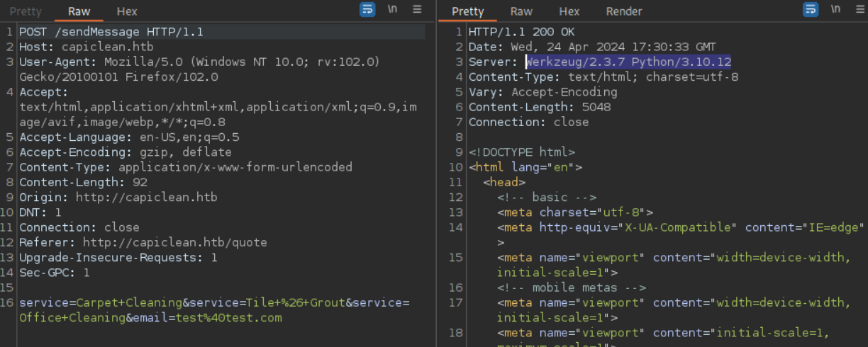Click the POST /sendMessage request line
868x347 pixels.
point(111,32)
